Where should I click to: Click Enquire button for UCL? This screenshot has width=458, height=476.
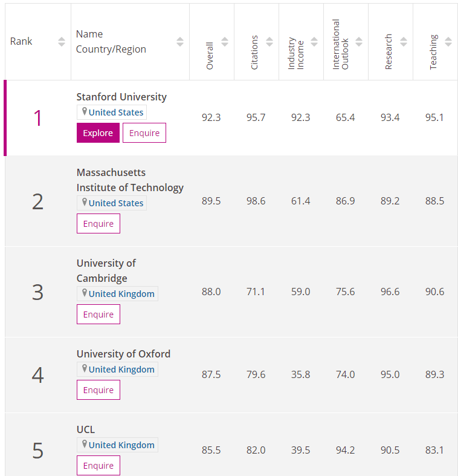(x=98, y=466)
